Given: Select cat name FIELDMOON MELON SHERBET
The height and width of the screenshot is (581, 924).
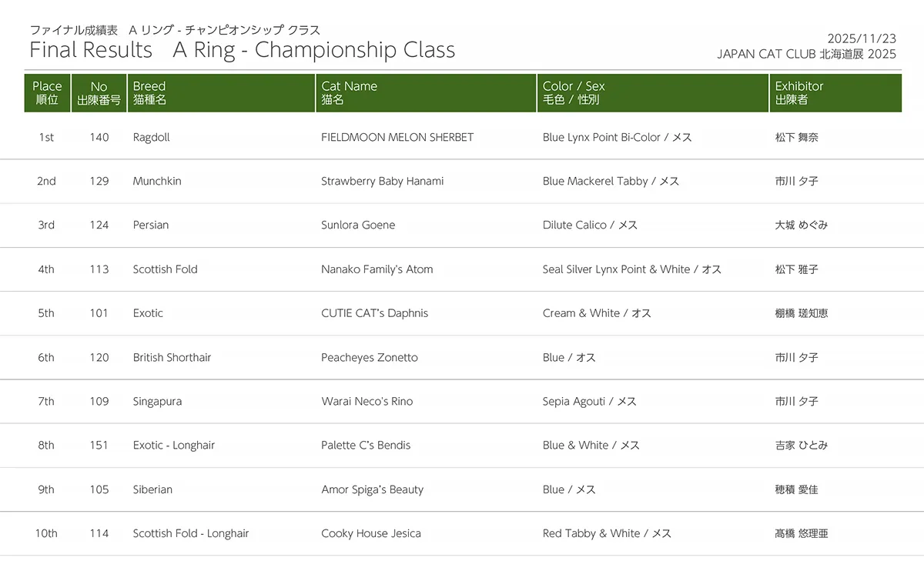Looking at the screenshot, I should coord(397,138).
